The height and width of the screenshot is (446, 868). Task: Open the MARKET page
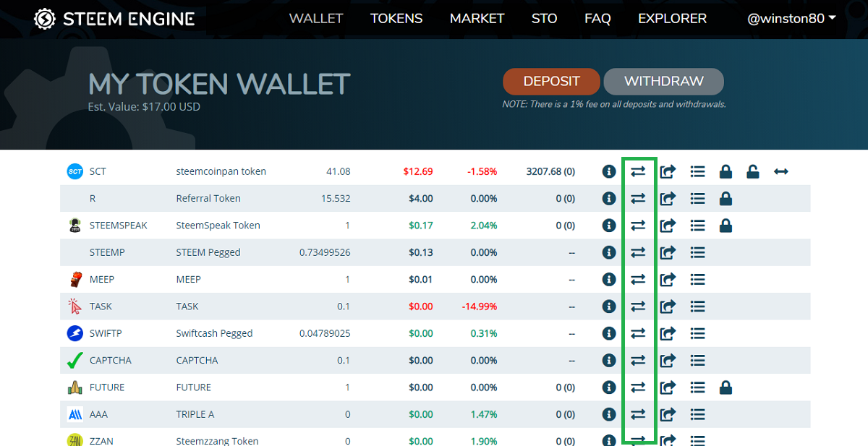coord(477,19)
